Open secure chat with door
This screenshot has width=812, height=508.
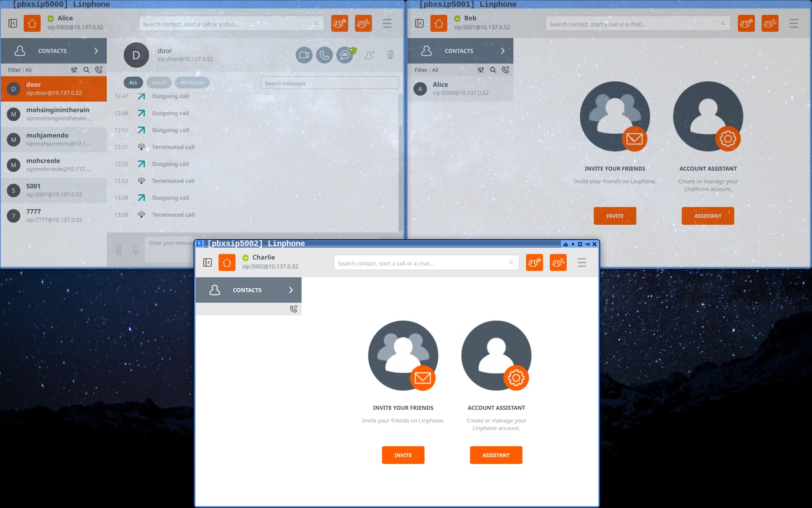point(345,55)
